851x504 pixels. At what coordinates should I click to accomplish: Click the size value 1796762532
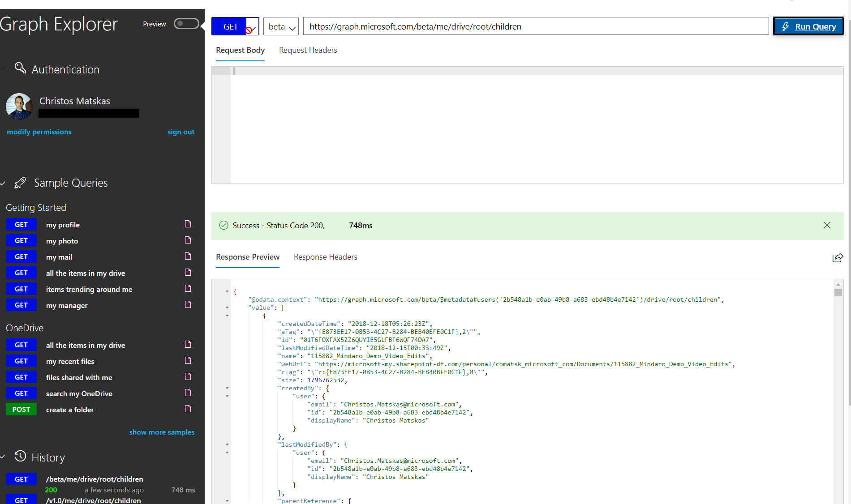(x=325, y=380)
